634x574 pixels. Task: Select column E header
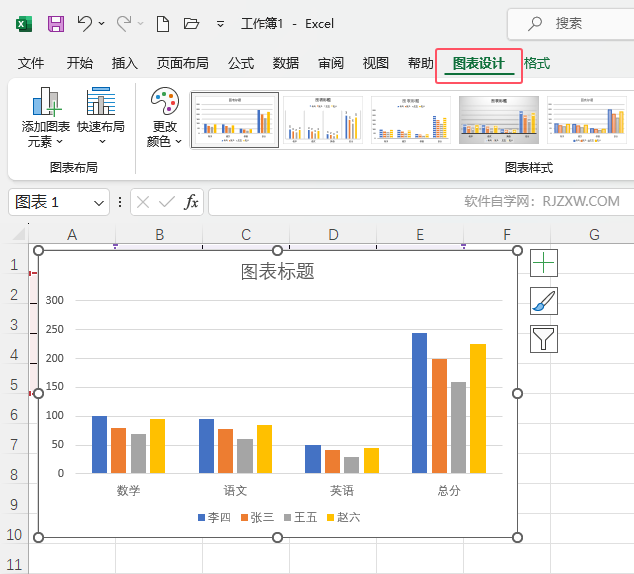pos(420,234)
